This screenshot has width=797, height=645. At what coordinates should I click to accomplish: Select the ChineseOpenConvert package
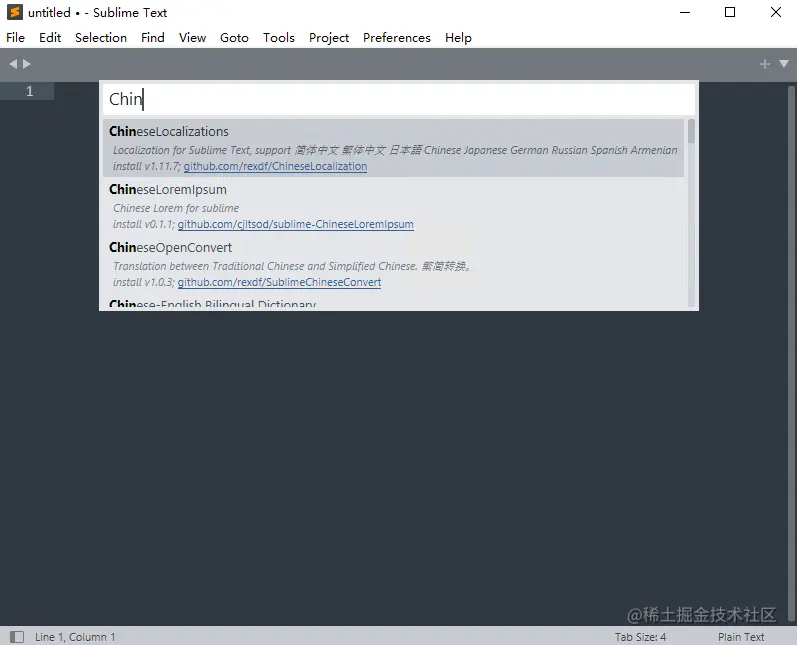coord(393,264)
